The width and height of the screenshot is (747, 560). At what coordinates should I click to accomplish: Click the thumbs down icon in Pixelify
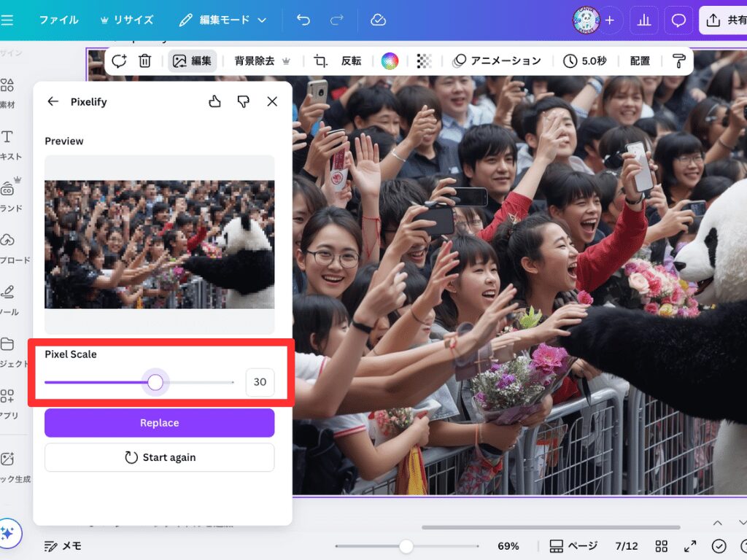click(x=244, y=101)
